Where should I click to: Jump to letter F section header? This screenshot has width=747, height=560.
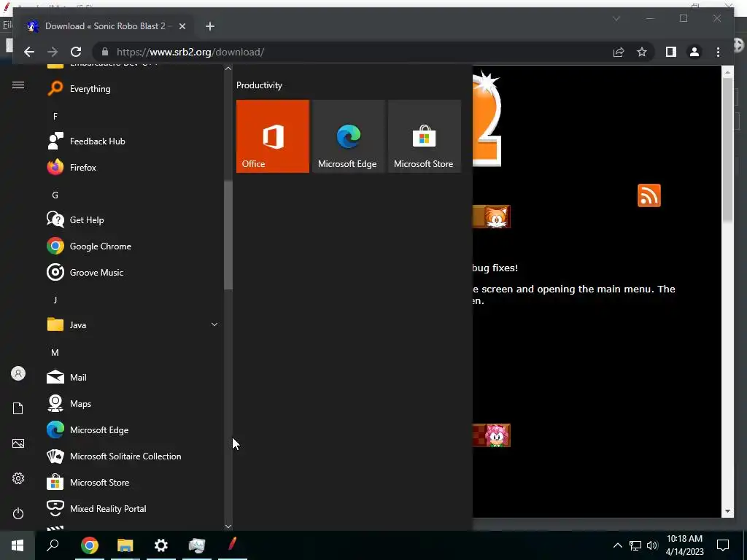pos(55,116)
